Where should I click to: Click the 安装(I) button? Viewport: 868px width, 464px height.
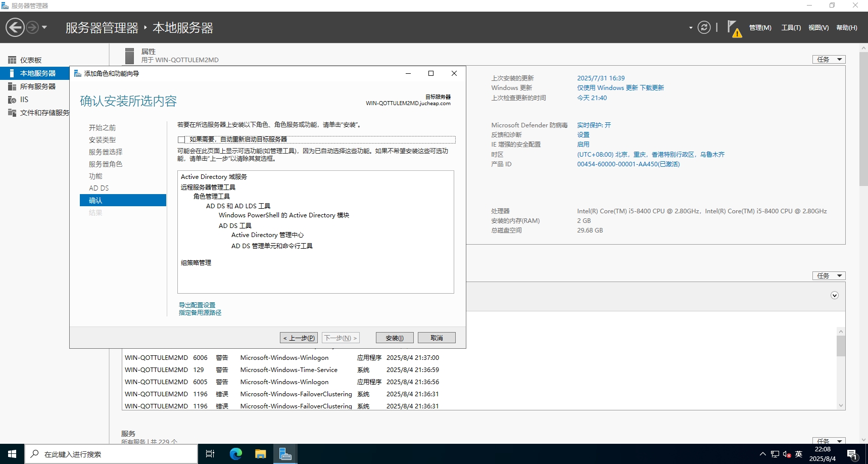395,338
